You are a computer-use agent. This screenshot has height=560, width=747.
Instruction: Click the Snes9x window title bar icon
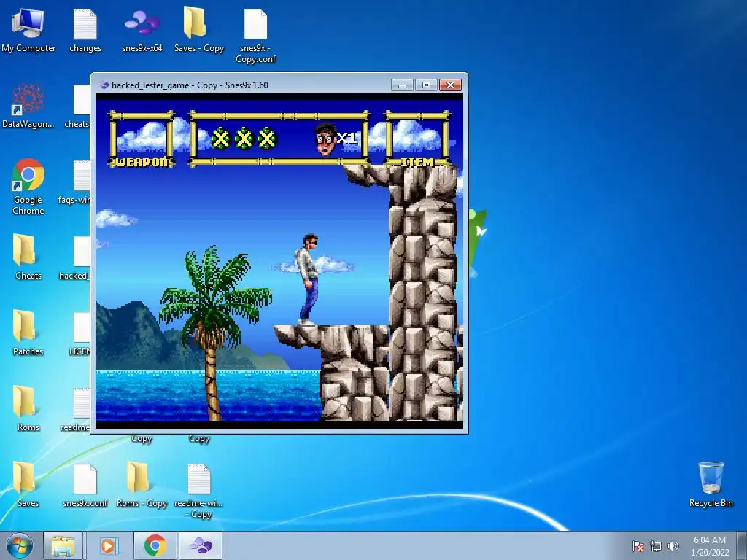pyautogui.click(x=104, y=85)
